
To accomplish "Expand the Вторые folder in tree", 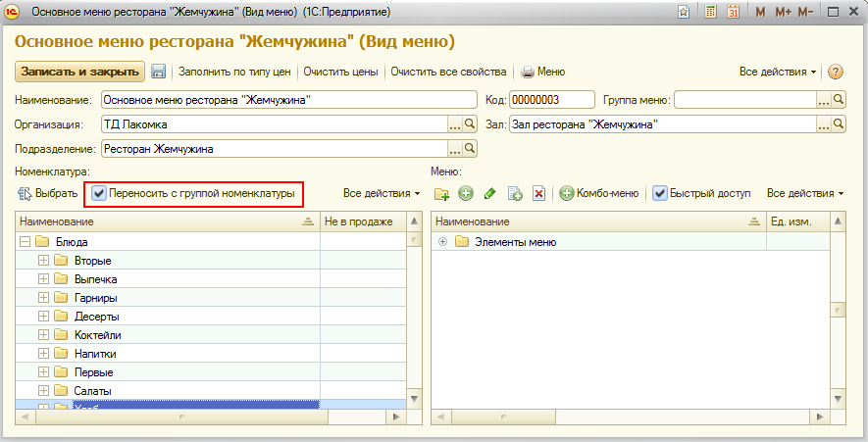I will [x=43, y=261].
